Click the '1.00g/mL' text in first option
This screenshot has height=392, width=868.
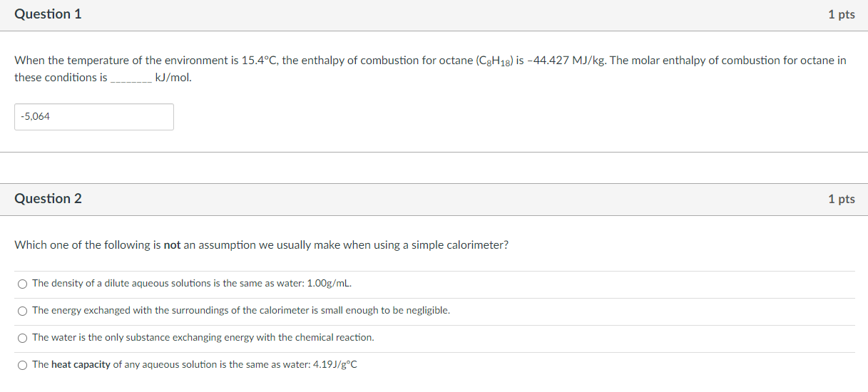(329, 284)
